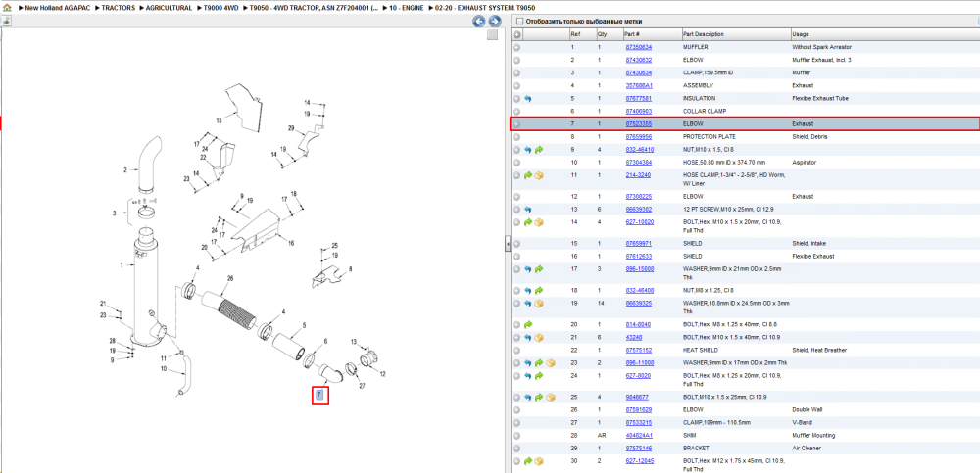Open part number 404824A1 link
Image resolution: width=980 pixels, height=473 pixels.
tap(639, 436)
